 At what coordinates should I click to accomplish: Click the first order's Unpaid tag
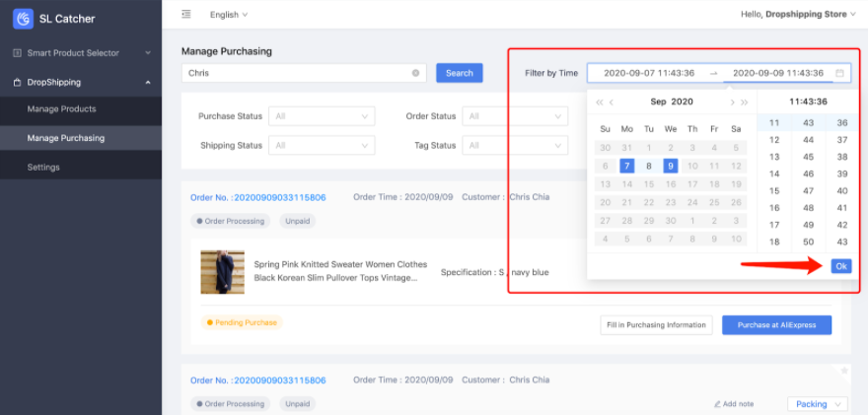click(x=298, y=221)
